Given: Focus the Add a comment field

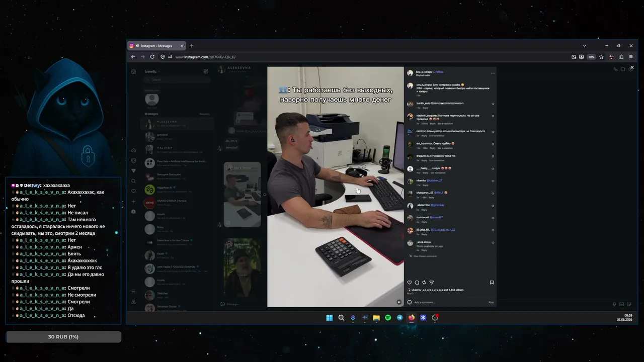Looking at the screenshot, I should tap(450, 302).
